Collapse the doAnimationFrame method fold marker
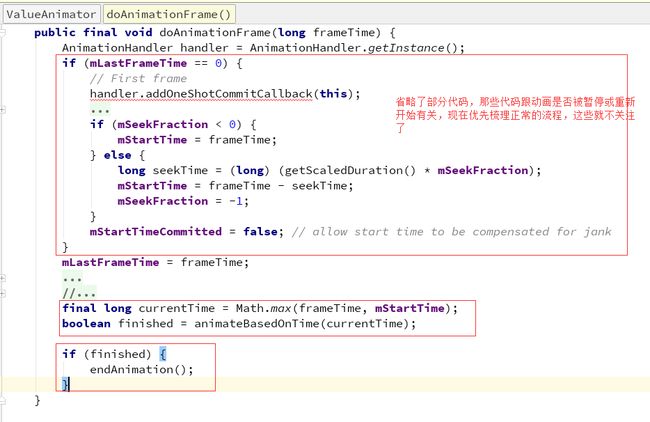 (x=2, y=32)
